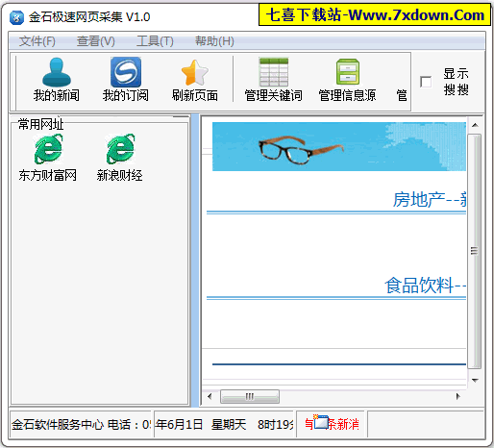This screenshot has height=448, width=494.
Task: Click the horizontal scrollbar thumb
Action: (250, 397)
